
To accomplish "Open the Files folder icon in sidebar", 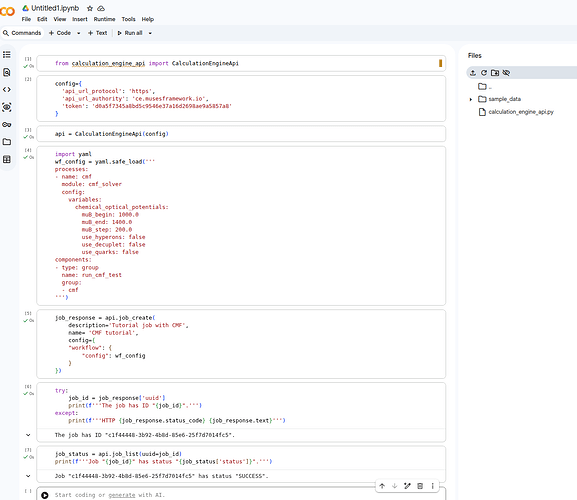I will point(7,142).
